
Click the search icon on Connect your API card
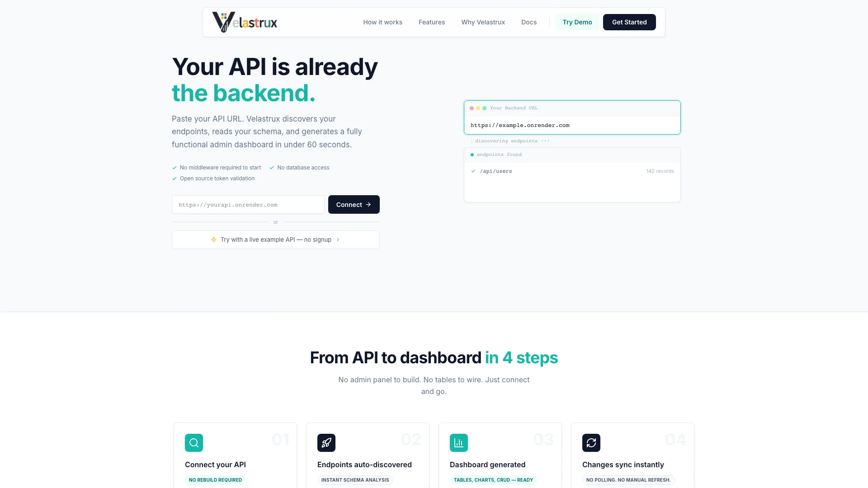pyautogui.click(x=194, y=443)
